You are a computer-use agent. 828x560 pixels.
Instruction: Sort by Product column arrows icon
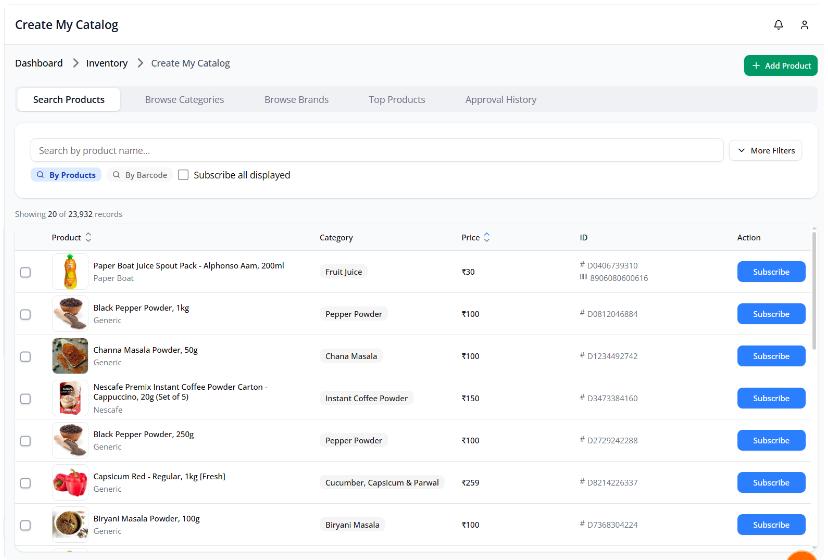point(88,238)
